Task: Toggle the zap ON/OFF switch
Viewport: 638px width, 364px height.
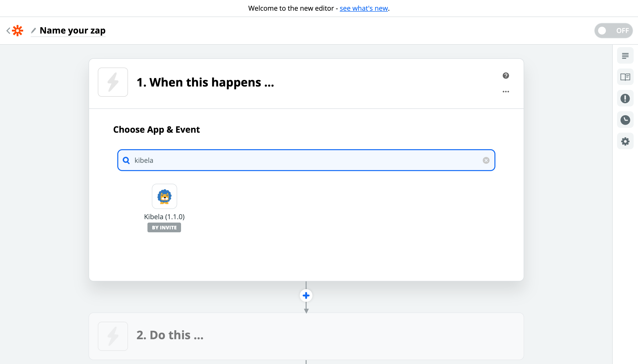Action: pyautogui.click(x=613, y=31)
